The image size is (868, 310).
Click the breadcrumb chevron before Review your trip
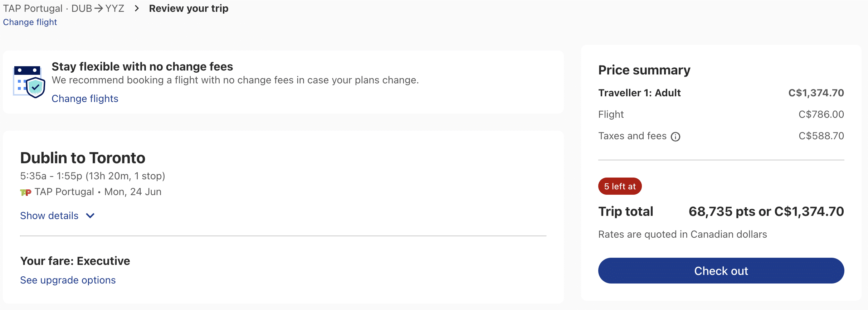137,8
